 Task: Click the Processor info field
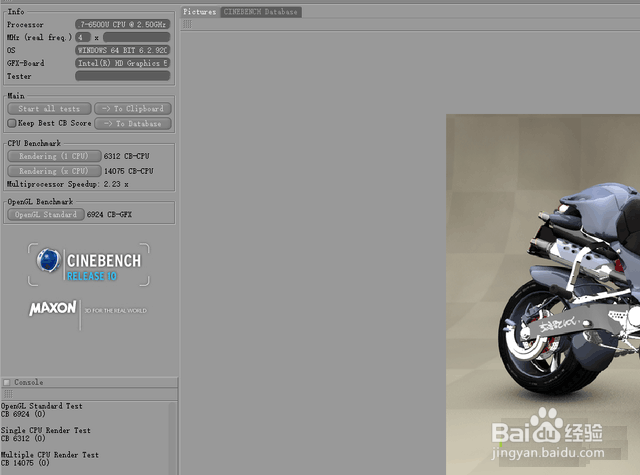122,24
